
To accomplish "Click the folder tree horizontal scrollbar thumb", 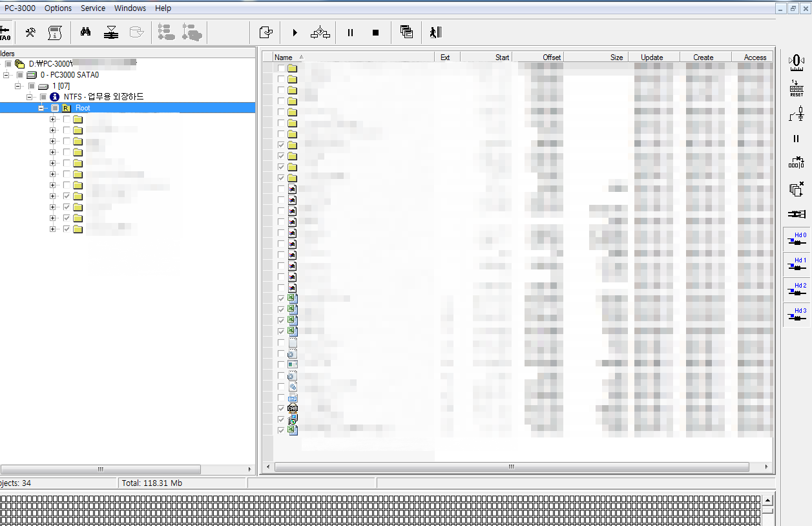I will click(100, 469).
